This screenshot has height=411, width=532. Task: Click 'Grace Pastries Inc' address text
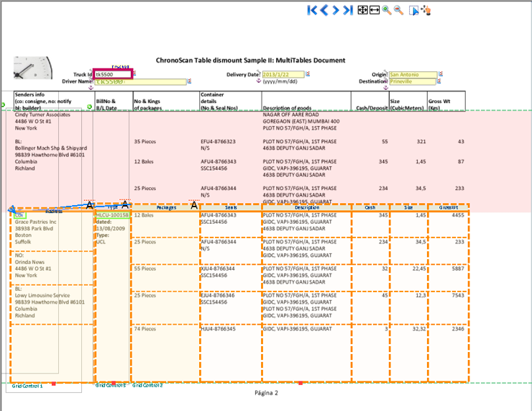(36, 222)
